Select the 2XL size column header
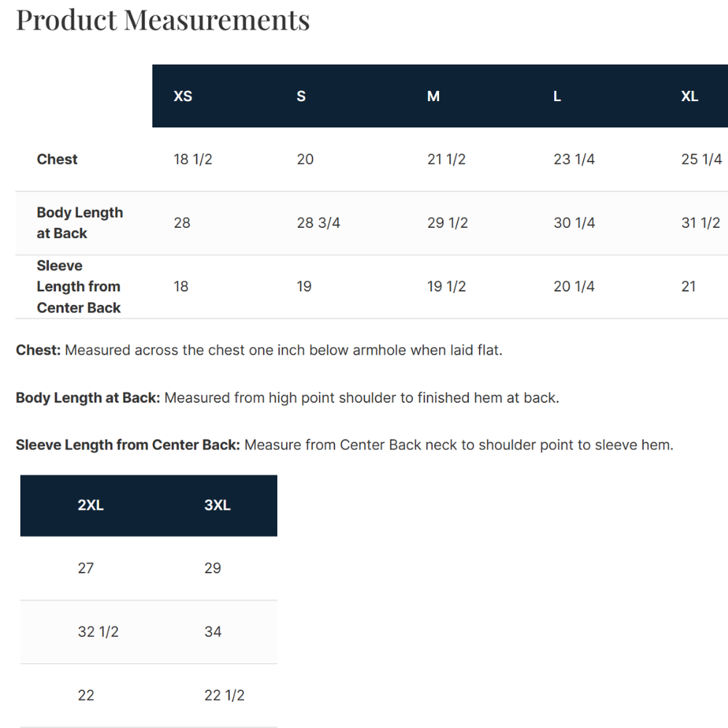Viewport: 728px width, 728px height. coord(90,505)
